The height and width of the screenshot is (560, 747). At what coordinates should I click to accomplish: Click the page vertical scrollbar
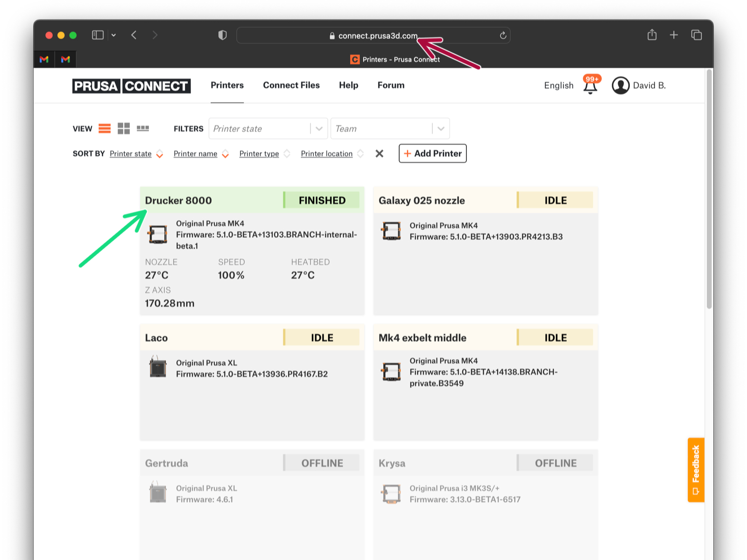709,189
